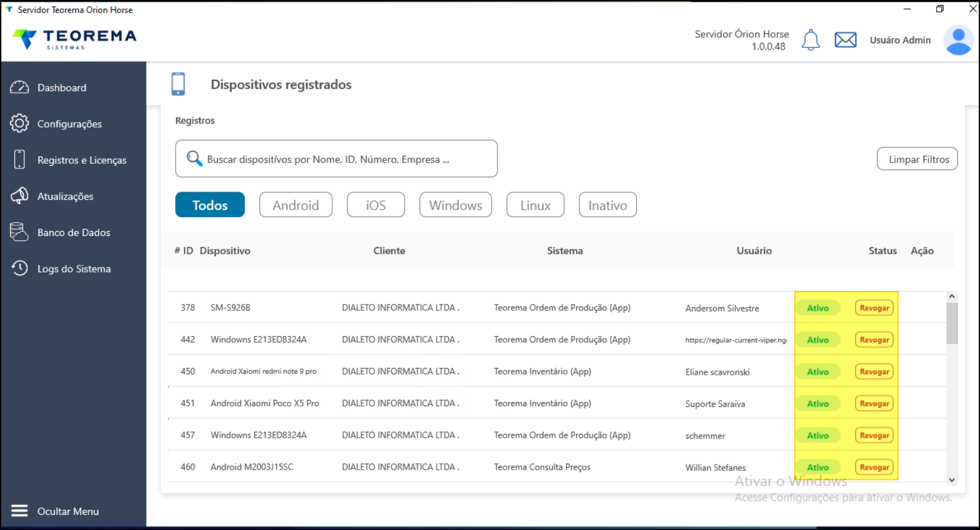Click the Usuáro Admin name
Viewport: 980px width, 530px height.
point(900,40)
